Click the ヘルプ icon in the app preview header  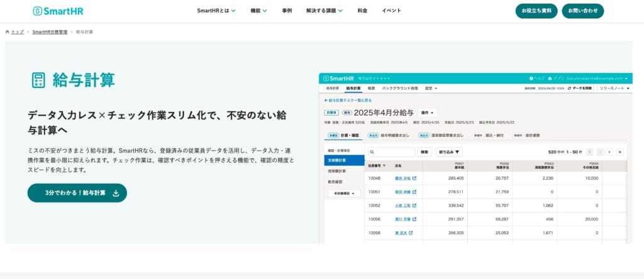[x=531, y=79]
